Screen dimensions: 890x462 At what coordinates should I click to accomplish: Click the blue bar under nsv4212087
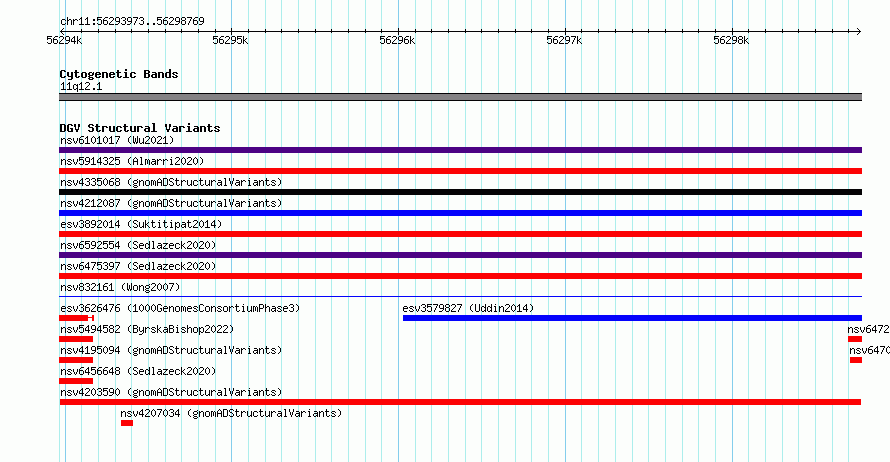460,213
